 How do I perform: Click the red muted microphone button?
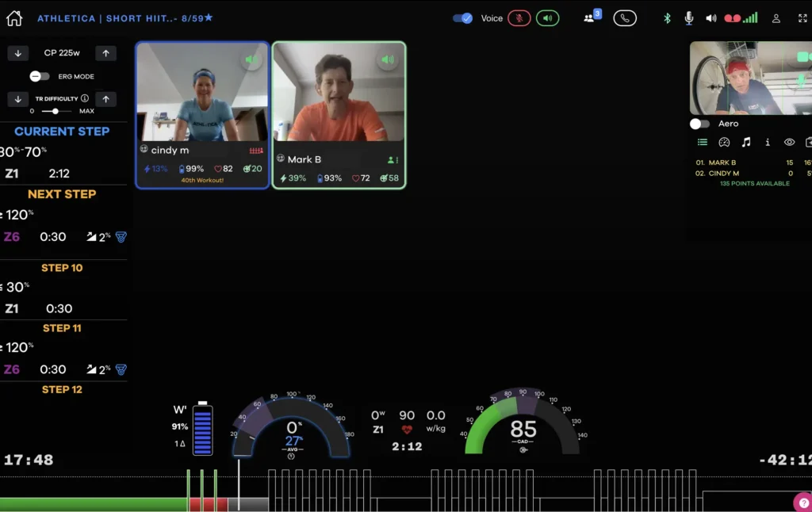(x=519, y=18)
